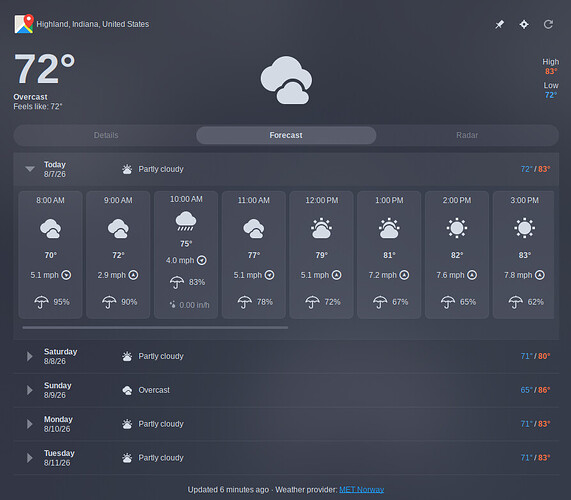Image resolution: width=571 pixels, height=500 pixels.
Task: Select the 3:00 PM hourly card
Action: [524, 255]
